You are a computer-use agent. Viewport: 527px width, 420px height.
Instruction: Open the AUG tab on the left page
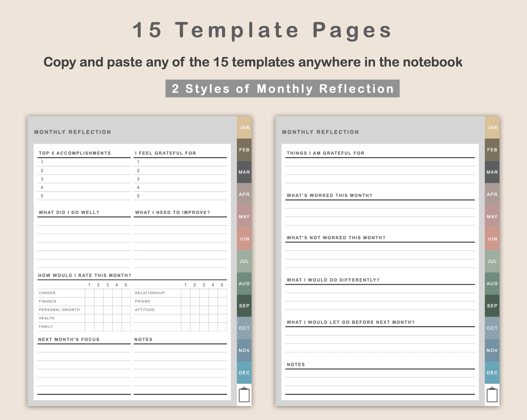244,283
